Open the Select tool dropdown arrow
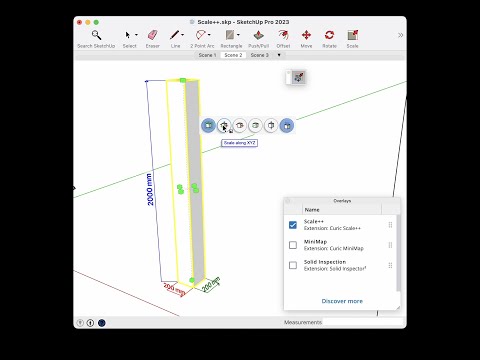The width and height of the screenshot is (480, 360). coord(136,35)
